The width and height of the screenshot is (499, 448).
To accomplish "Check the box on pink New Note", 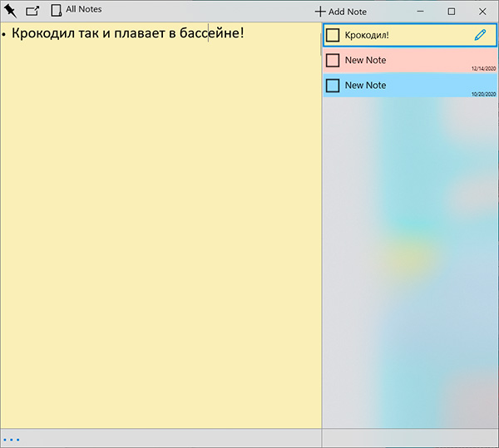I will pos(333,61).
